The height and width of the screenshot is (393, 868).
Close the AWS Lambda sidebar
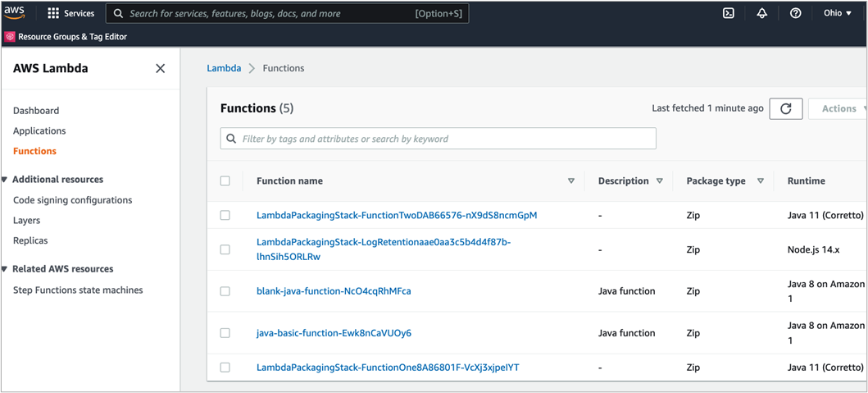pos(160,68)
